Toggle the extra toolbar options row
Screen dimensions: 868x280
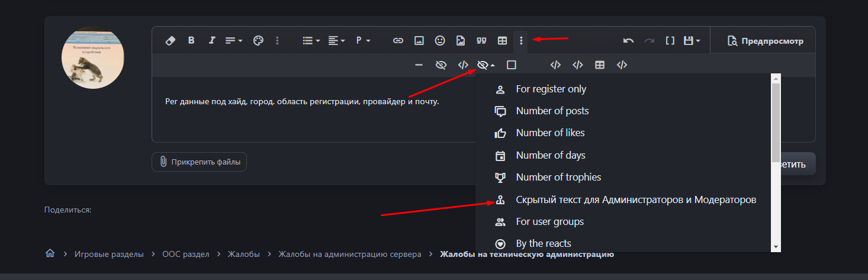[x=521, y=41]
